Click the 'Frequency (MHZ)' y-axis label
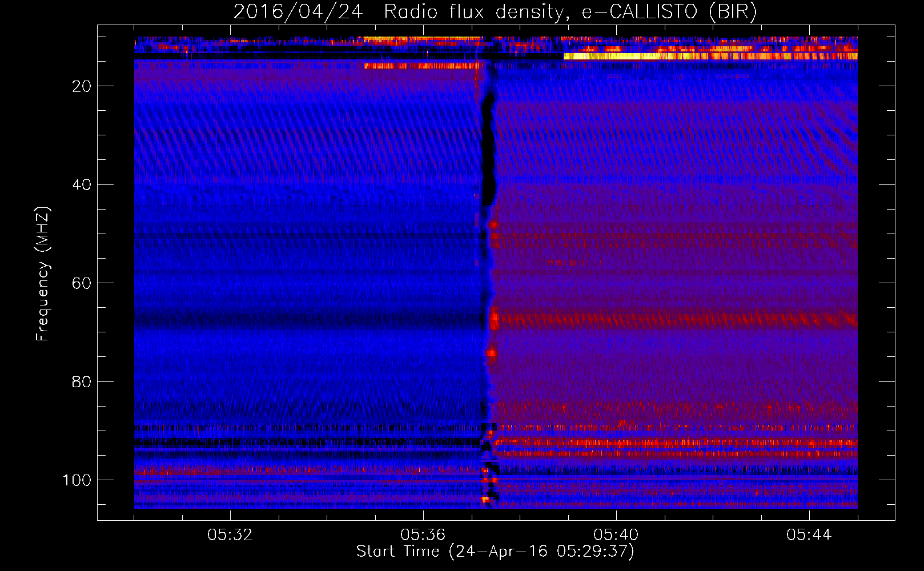The height and width of the screenshot is (571, 924). click(x=43, y=274)
